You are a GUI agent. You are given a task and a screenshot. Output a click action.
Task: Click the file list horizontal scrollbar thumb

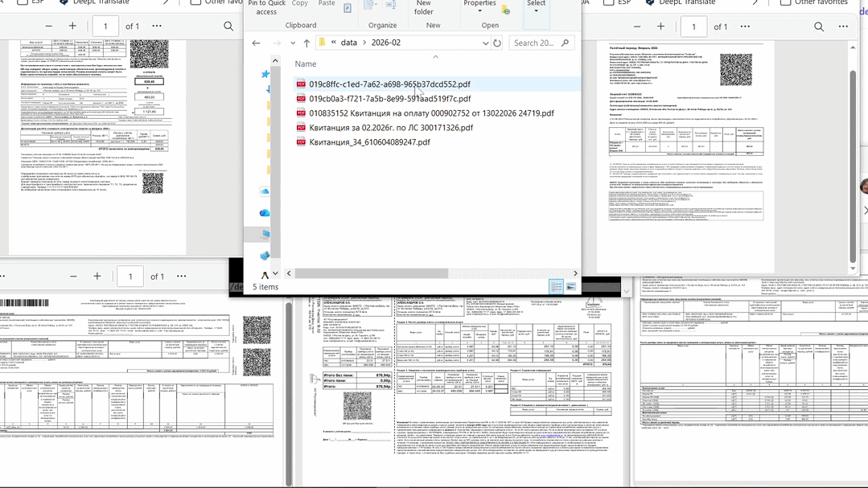(x=372, y=273)
